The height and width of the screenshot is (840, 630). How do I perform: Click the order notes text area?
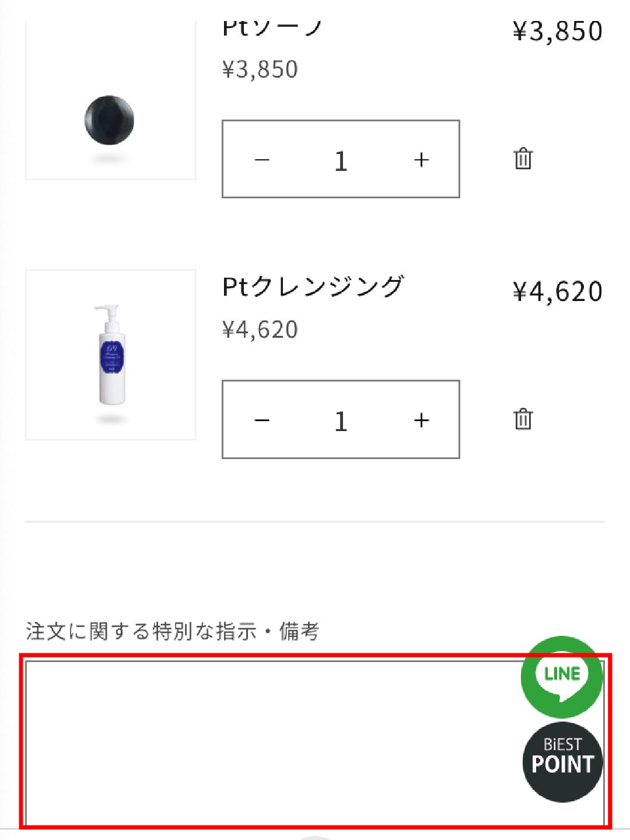(x=268, y=741)
